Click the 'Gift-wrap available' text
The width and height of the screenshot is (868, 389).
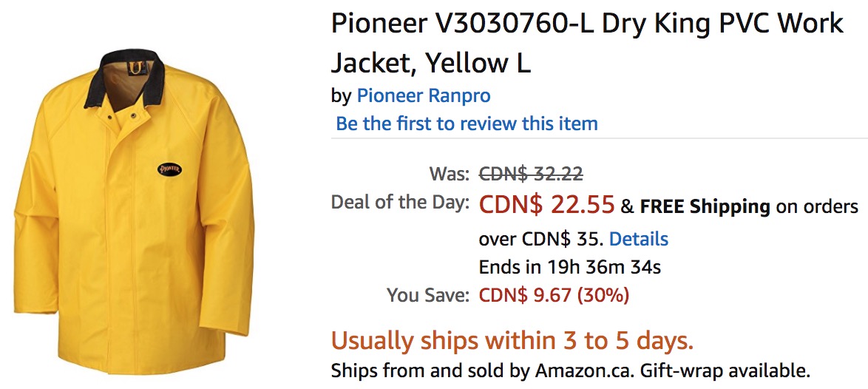click(x=725, y=371)
